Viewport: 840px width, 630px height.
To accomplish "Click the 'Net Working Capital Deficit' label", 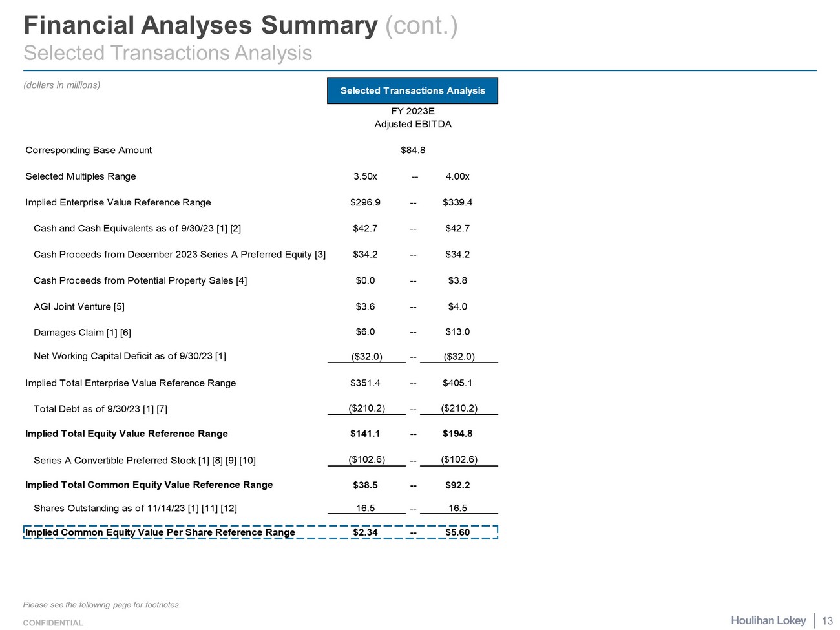I will coord(130,356).
